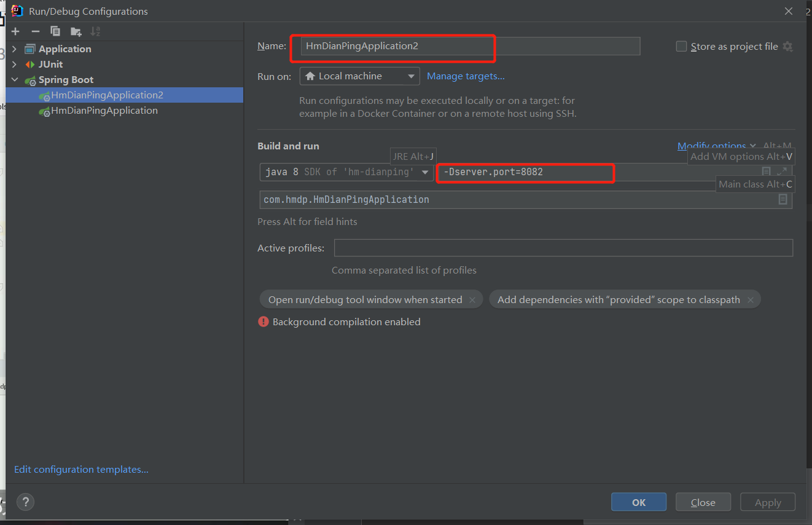Click the Spring Boot category icon
Viewport: 812px width, 525px height.
tap(30, 80)
